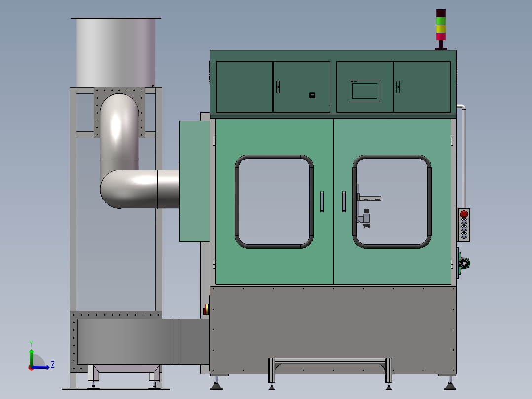Screen dimensions: 532x399
Task: Select the latch on upper left cabinet door
Action: tap(278, 87)
